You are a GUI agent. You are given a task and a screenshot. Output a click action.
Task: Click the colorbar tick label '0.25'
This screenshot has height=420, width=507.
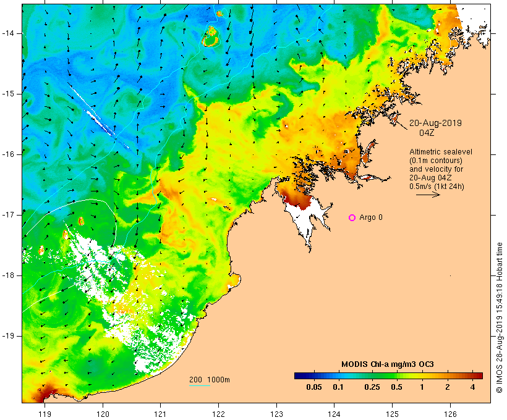tap(372, 387)
